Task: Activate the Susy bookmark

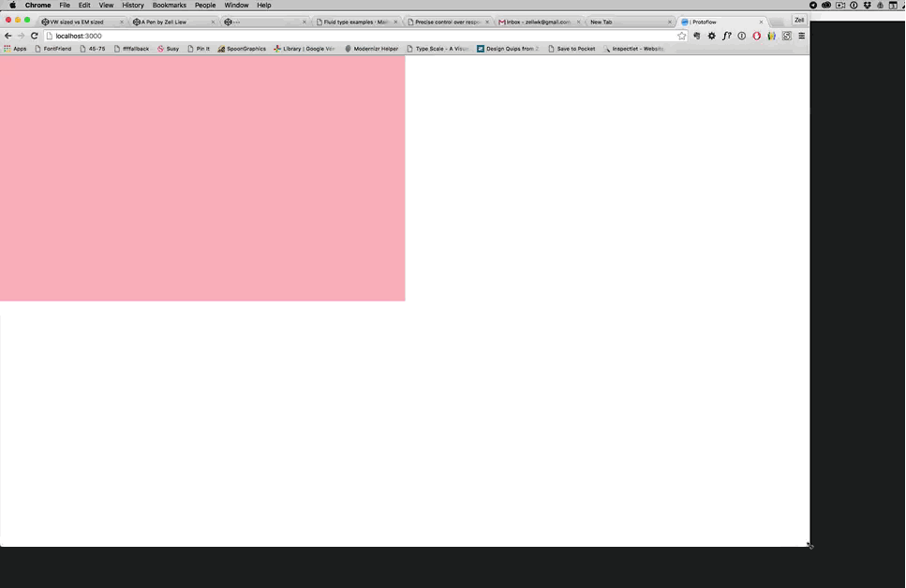Action: click(x=169, y=49)
